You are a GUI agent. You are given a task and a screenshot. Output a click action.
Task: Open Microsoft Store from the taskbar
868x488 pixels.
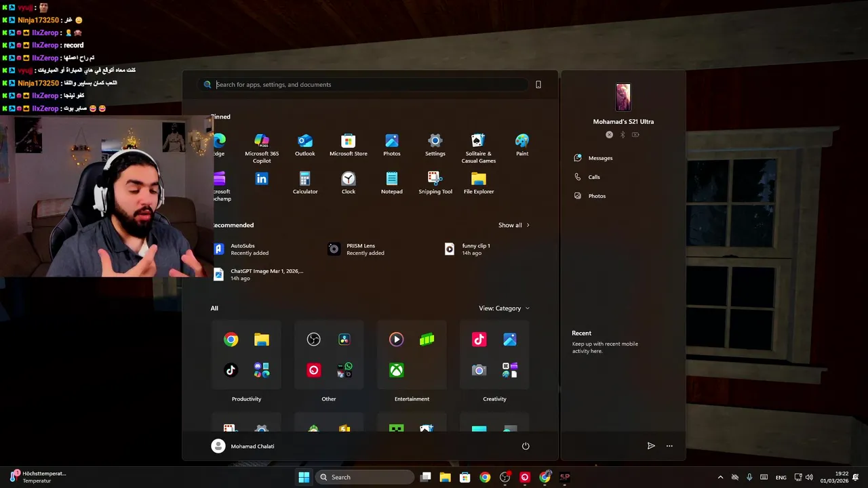(x=465, y=477)
